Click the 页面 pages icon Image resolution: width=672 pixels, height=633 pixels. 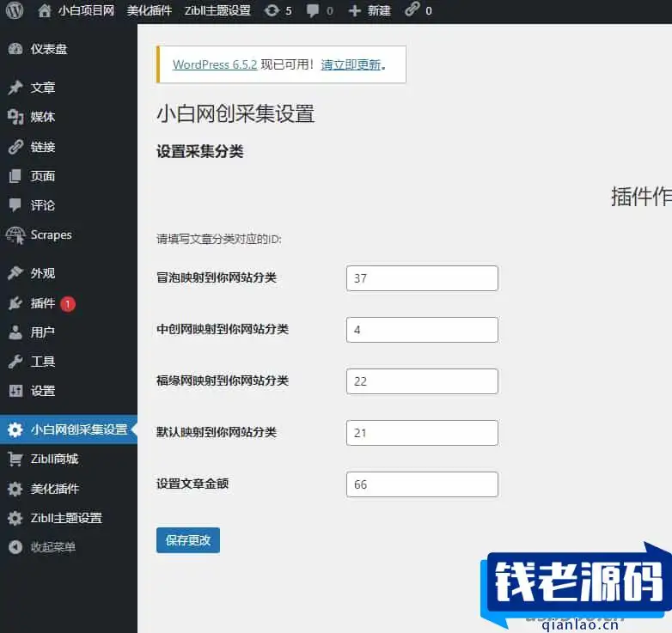(15, 176)
